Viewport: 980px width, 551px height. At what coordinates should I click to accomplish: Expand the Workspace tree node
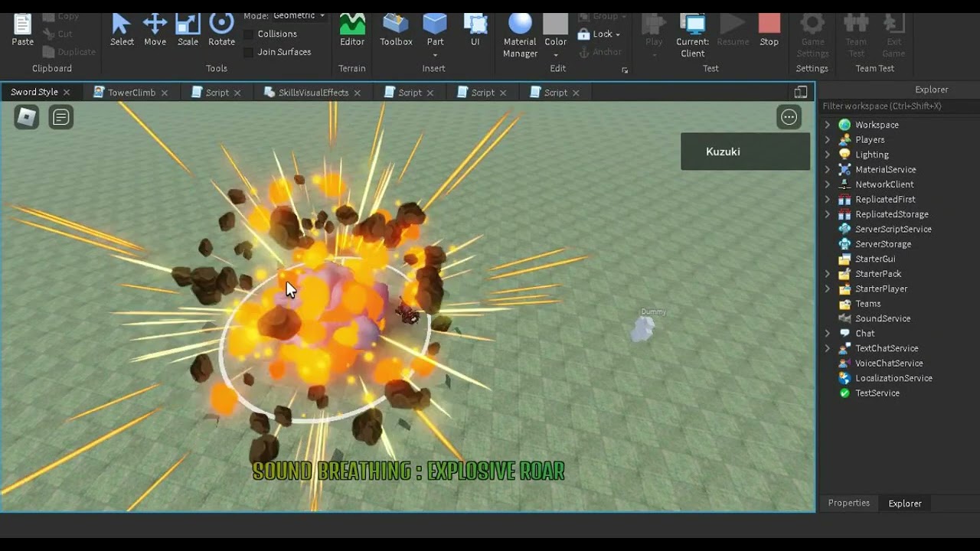coord(828,125)
